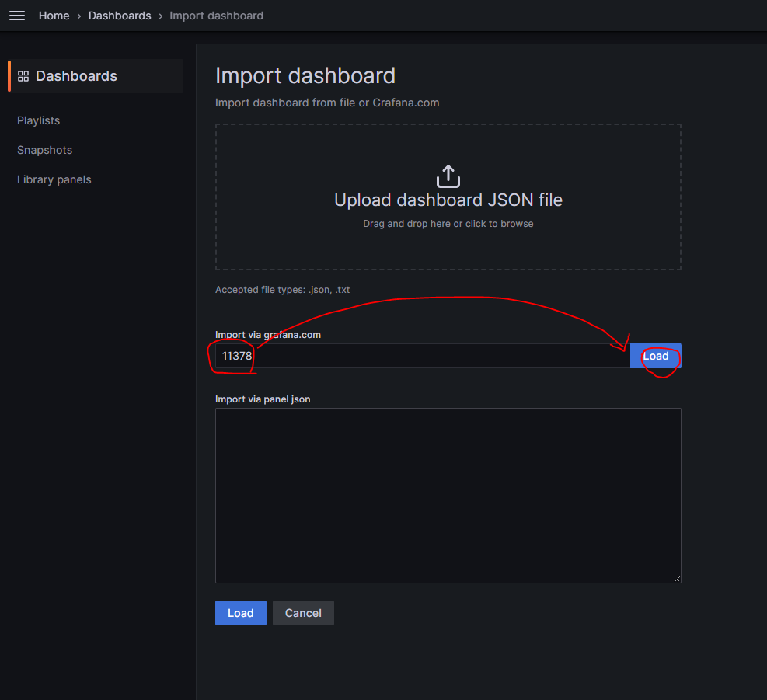Viewport: 767px width, 700px height.
Task: Open Library panels section
Action: click(x=54, y=179)
